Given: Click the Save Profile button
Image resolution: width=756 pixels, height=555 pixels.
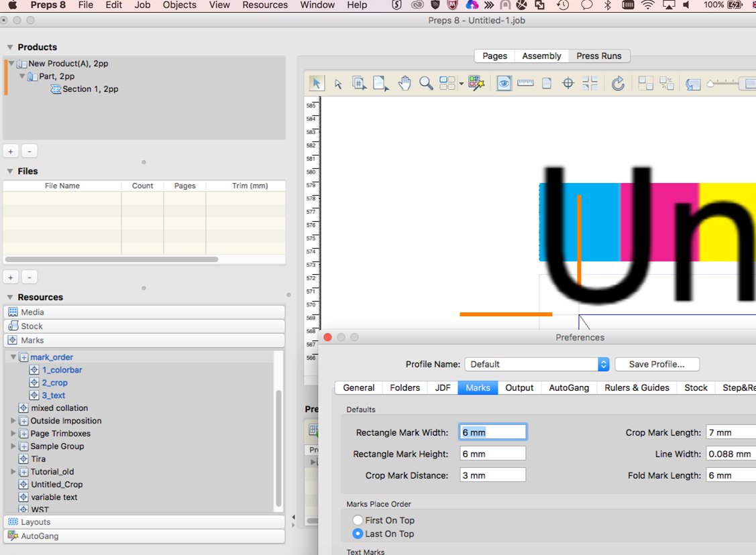Looking at the screenshot, I should pyautogui.click(x=656, y=364).
